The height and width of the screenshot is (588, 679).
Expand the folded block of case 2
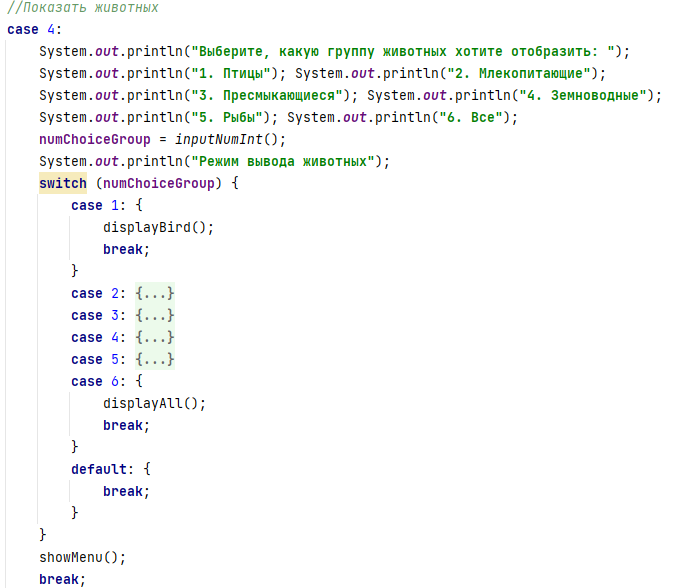tap(155, 293)
